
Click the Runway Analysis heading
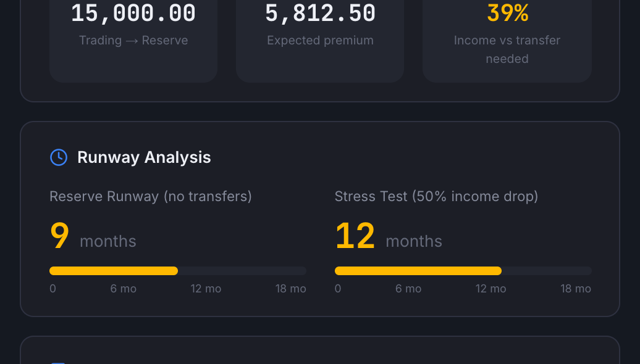coord(144,157)
